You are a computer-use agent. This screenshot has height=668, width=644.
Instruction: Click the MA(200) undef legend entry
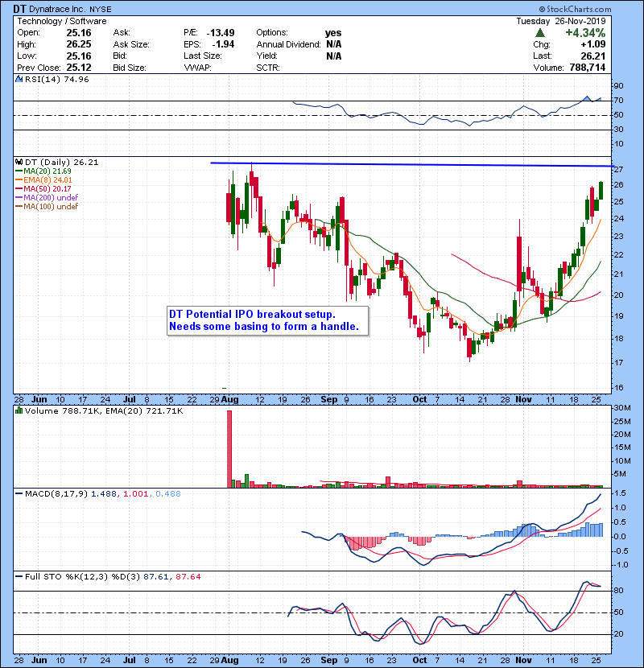pos(47,198)
